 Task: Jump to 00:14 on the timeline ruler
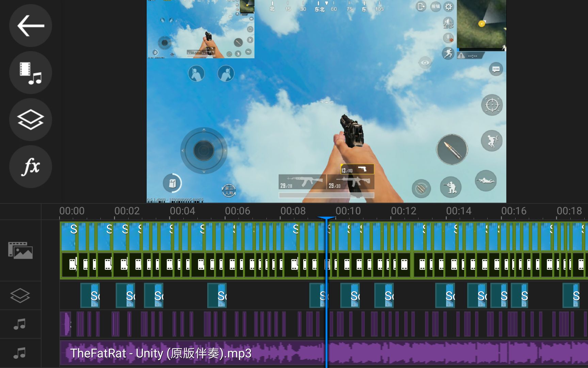(459, 211)
